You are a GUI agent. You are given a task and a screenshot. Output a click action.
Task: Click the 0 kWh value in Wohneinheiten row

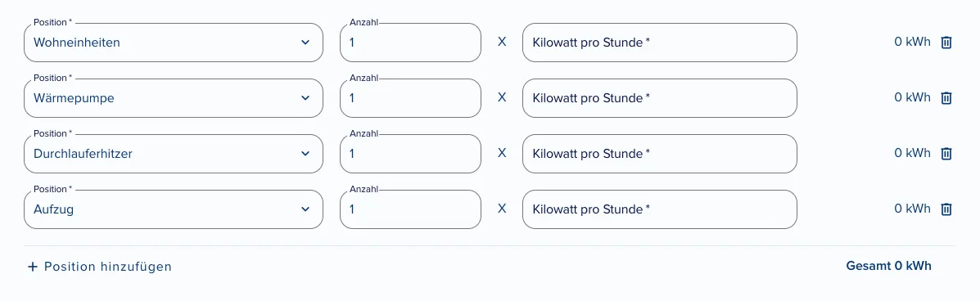pos(913,42)
